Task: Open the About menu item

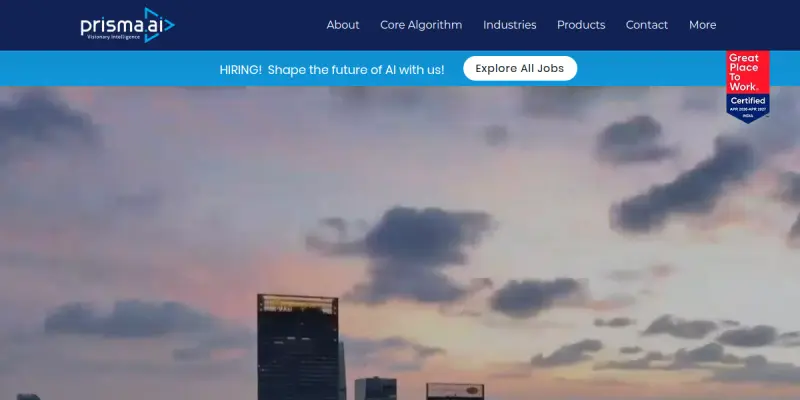Action: pos(343,25)
